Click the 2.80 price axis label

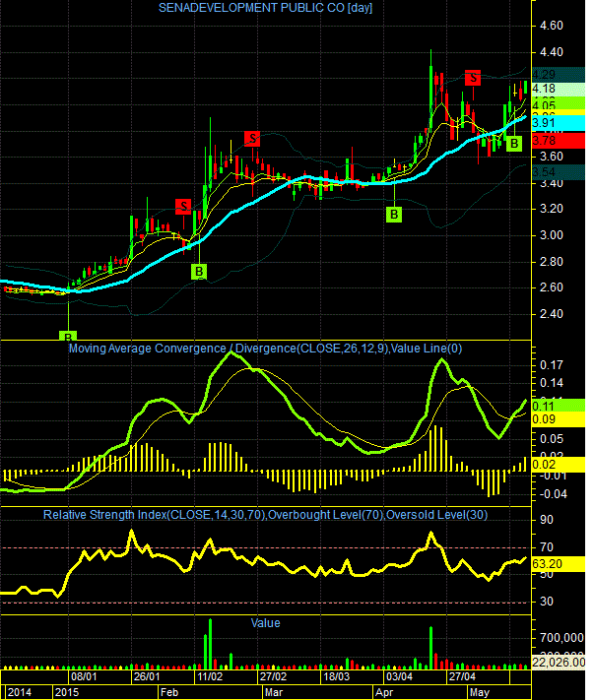[x=551, y=262]
